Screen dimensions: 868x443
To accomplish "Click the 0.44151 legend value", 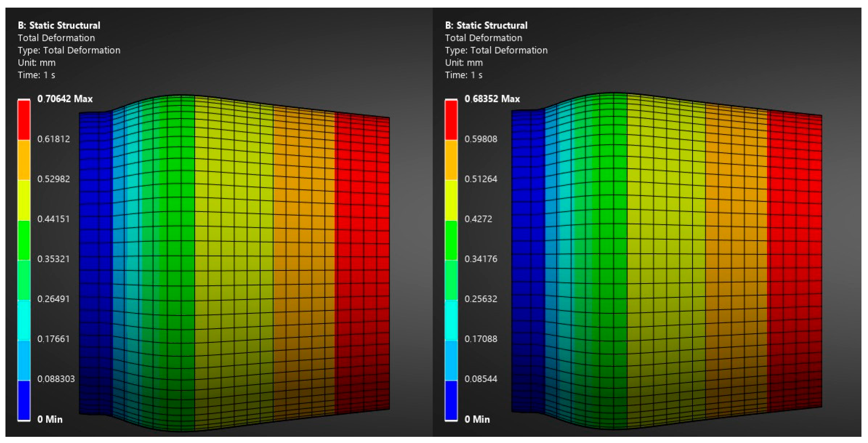I will pyautogui.click(x=53, y=219).
